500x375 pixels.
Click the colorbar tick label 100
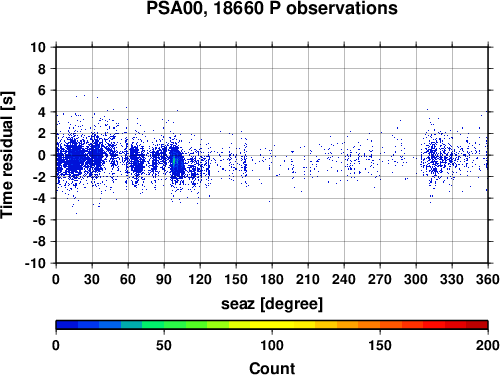[x=272, y=346]
